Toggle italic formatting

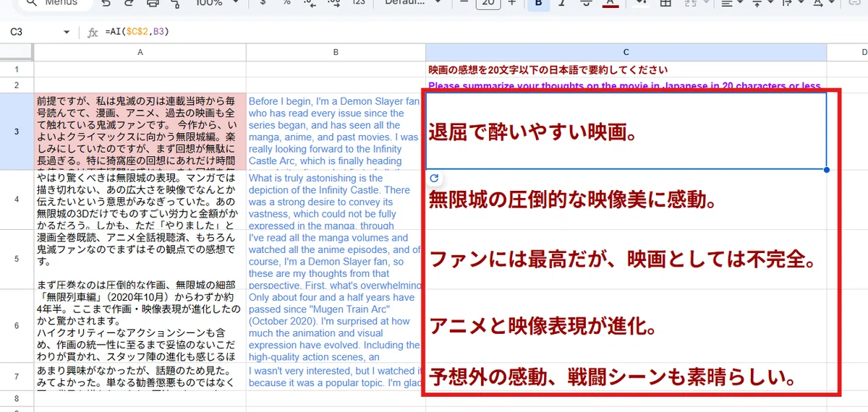(563, 3)
